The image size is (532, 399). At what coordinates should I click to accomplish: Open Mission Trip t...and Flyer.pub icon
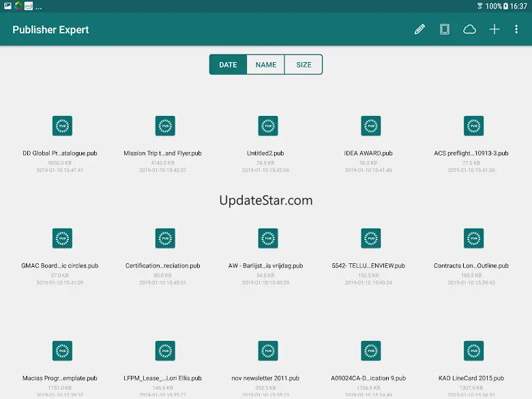pyautogui.click(x=165, y=126)
